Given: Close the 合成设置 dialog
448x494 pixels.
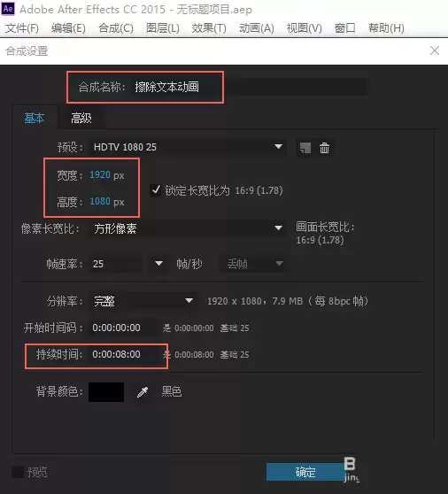Looking at the screenshot, I should point(435,50).
